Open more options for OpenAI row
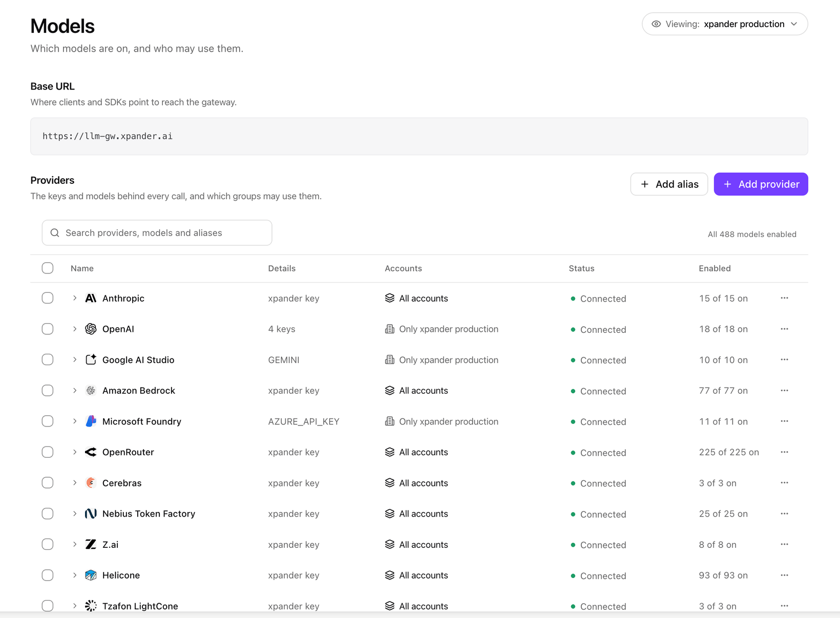 click(784, 329)
